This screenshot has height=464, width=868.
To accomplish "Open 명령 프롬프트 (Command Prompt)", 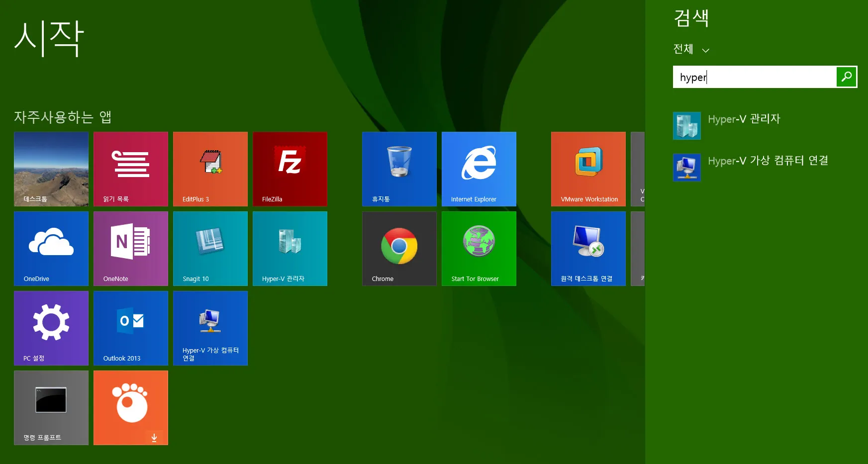I will (x=51, y=408).
